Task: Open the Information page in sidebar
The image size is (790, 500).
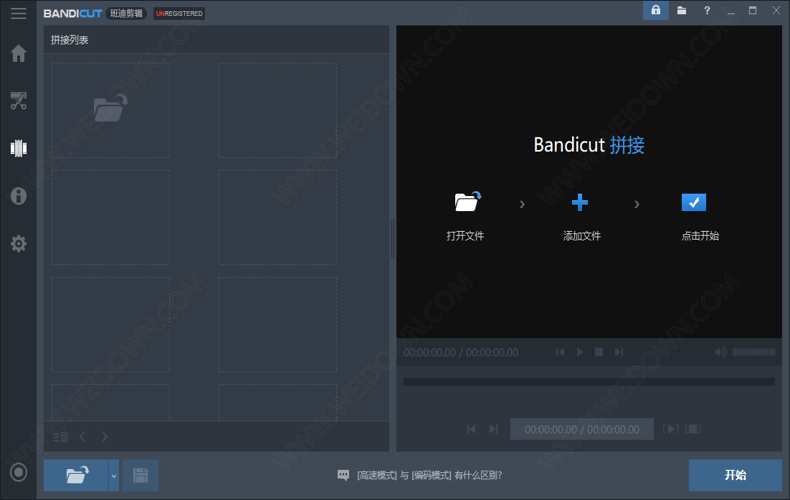Action: [x=19, y=196]
